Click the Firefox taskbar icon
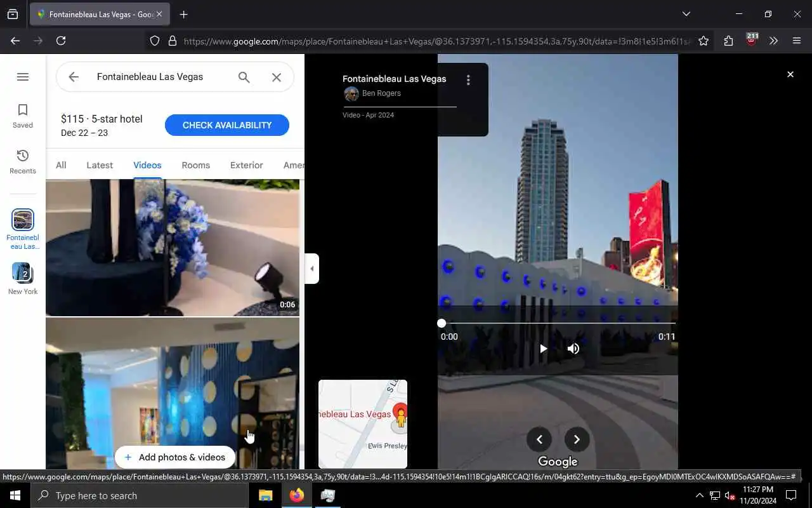 click(x=297, y=496)
